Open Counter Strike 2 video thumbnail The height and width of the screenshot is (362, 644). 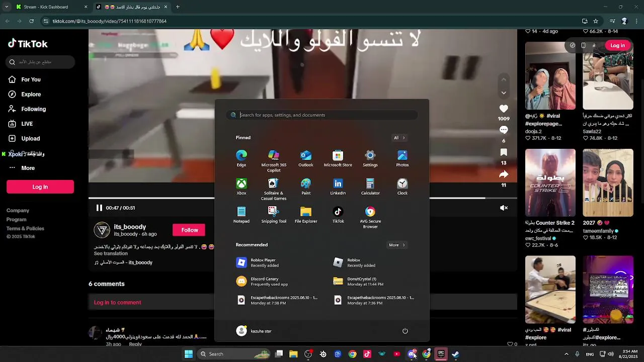coord(550,183)
